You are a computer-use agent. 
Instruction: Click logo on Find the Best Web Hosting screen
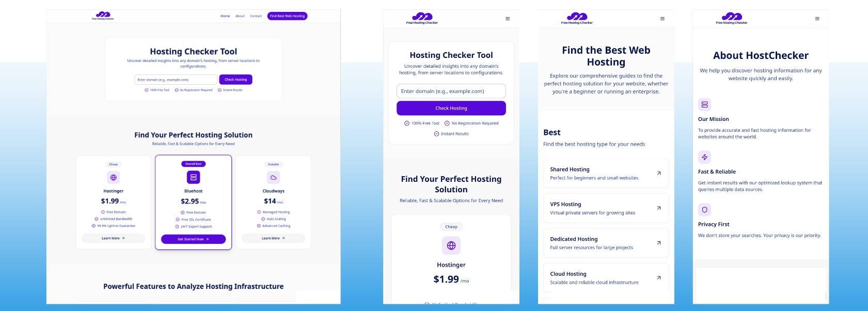[577, 19]
